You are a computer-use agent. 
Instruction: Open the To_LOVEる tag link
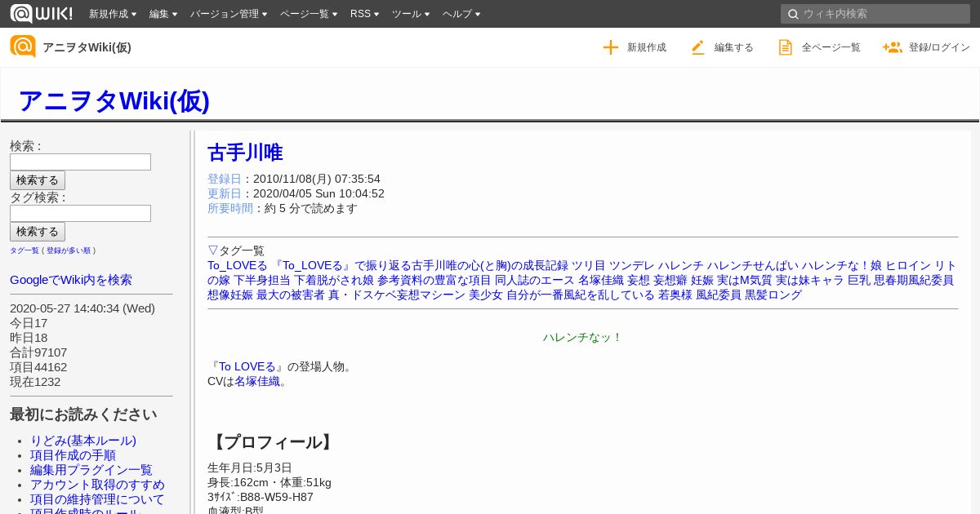click(238, 265)
